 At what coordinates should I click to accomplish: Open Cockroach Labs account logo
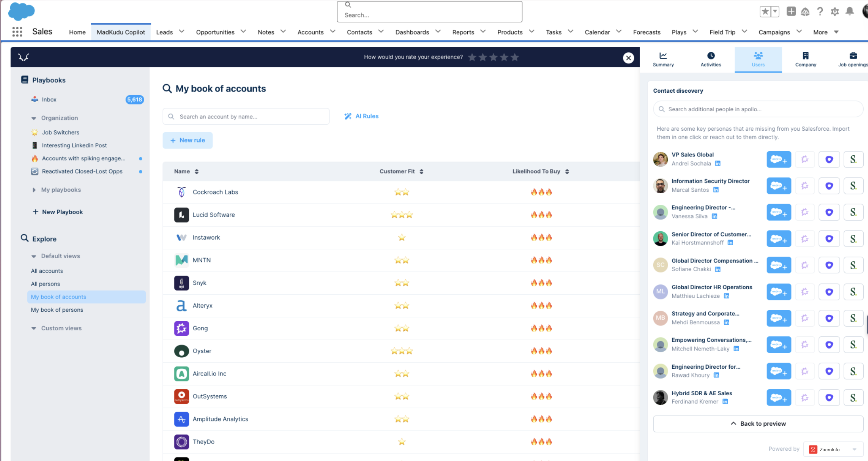pyautogui.click(x=182, y=192)
